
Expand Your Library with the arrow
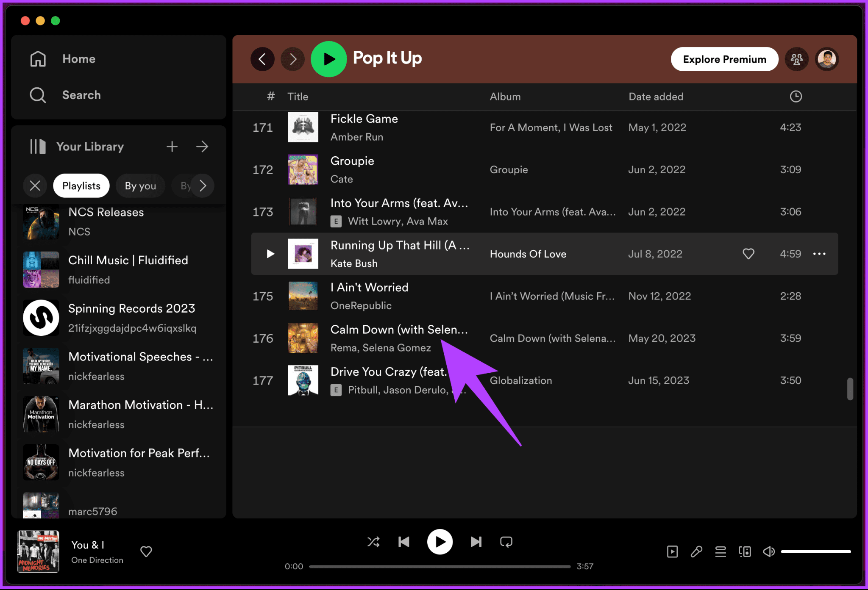click(202, 147)
